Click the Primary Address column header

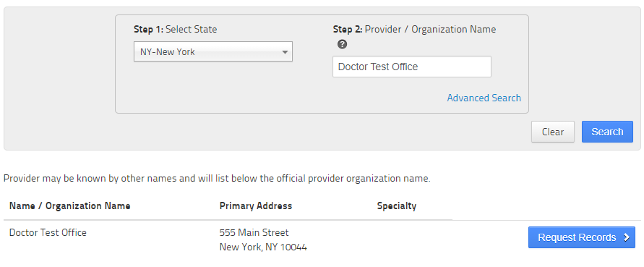point(256,205)
